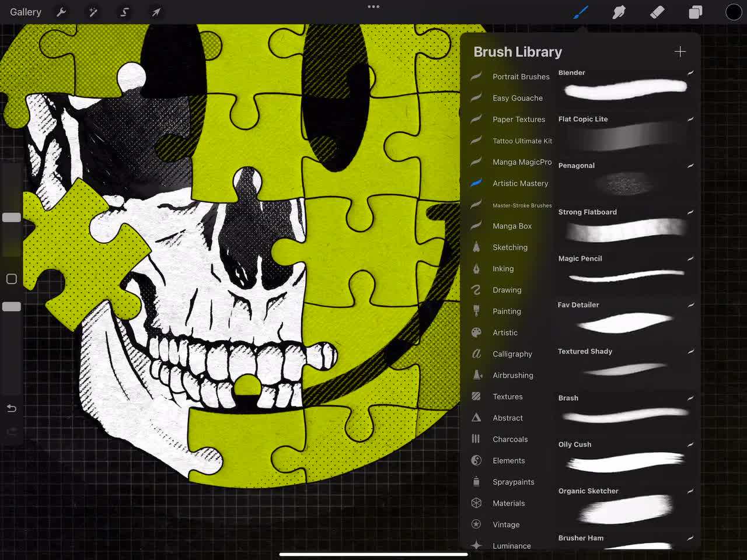The height and width of the screenshot is (560, 747).
Task: Open Luminance brush set
Action: click(511, 545)
